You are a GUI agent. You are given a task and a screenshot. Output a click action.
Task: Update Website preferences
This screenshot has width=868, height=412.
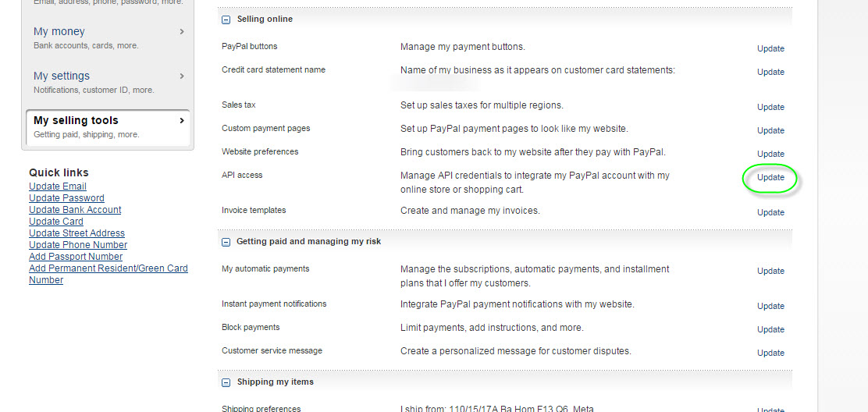click(x=770, y=154)
